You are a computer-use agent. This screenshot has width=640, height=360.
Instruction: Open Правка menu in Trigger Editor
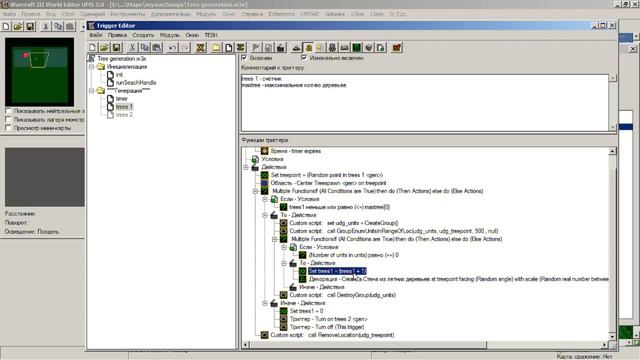click(117, 35)
